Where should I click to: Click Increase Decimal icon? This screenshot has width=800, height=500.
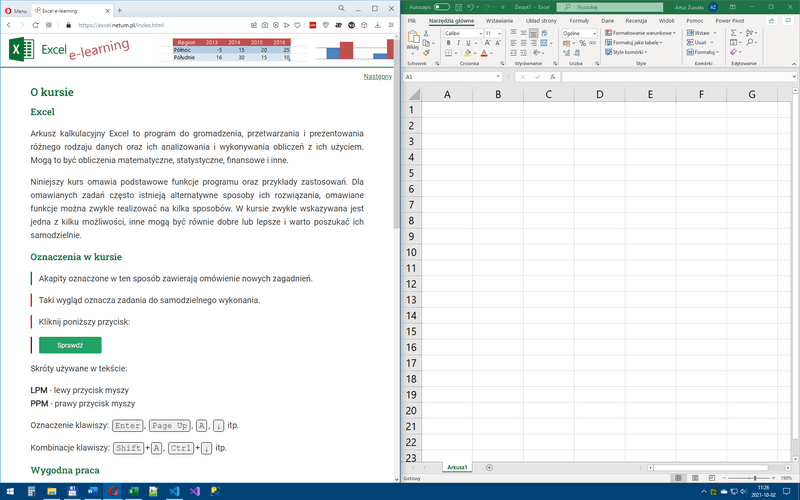pos(566,53)
